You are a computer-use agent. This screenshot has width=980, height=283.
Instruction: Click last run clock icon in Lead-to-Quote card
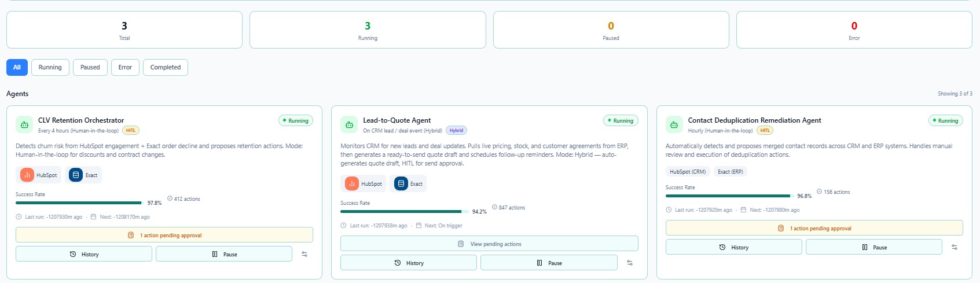coord(344,226)
